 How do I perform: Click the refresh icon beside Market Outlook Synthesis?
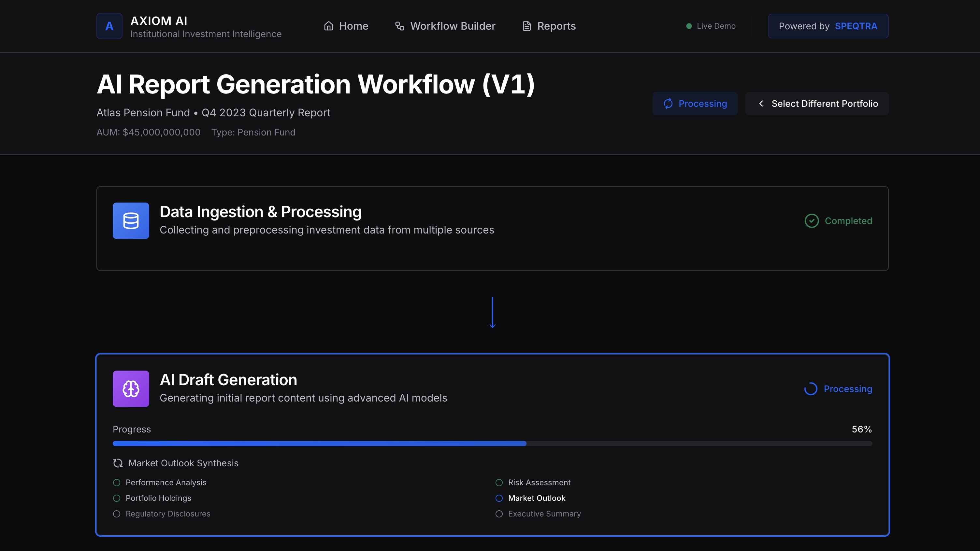pyautogui.click(x=118, y=463)
